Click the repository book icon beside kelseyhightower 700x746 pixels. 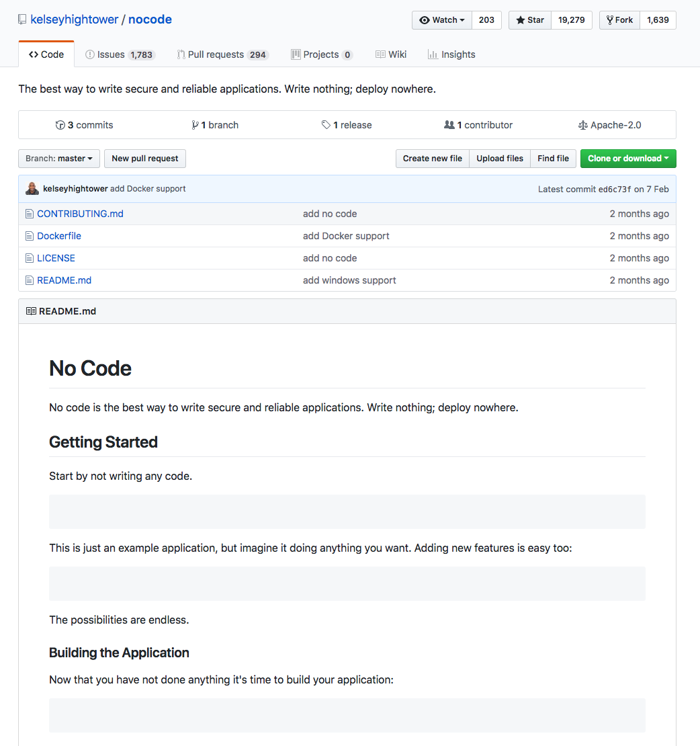tap(22, 19)
